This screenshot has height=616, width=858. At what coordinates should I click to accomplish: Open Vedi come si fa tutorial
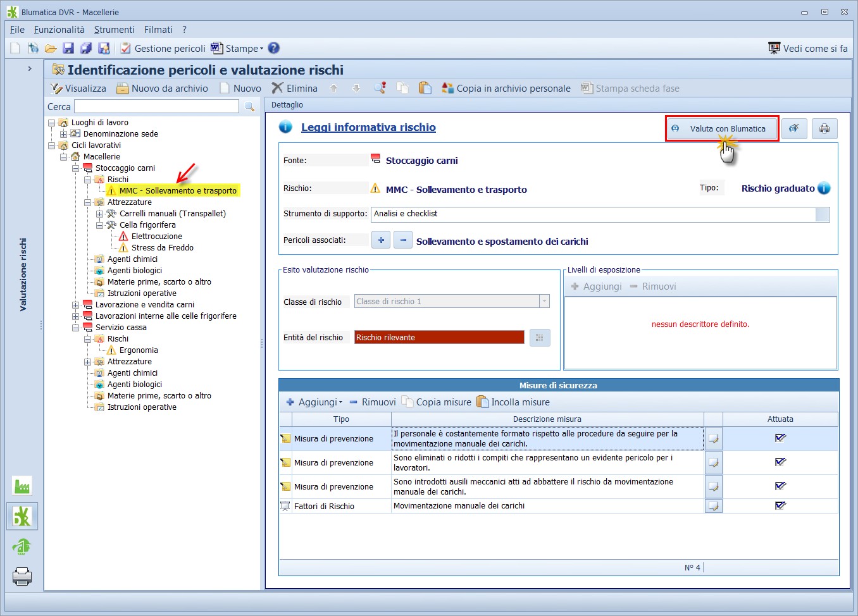(808, 48)
